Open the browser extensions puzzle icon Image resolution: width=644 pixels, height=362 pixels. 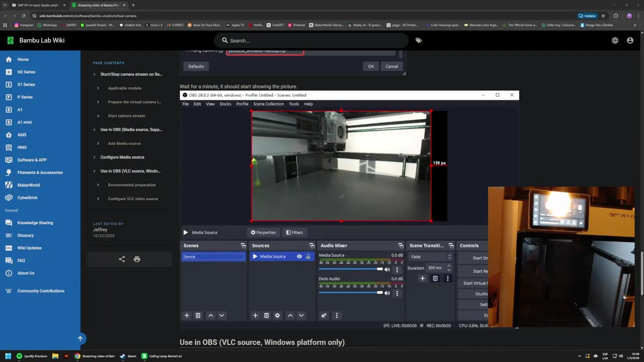click(x=616, y=16)
